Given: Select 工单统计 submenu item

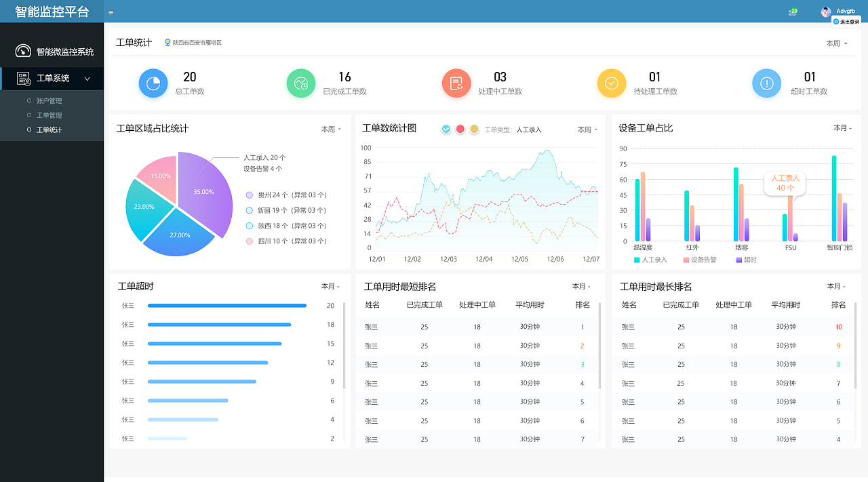Looking at the screenshot, I should (x=49, y=129).
